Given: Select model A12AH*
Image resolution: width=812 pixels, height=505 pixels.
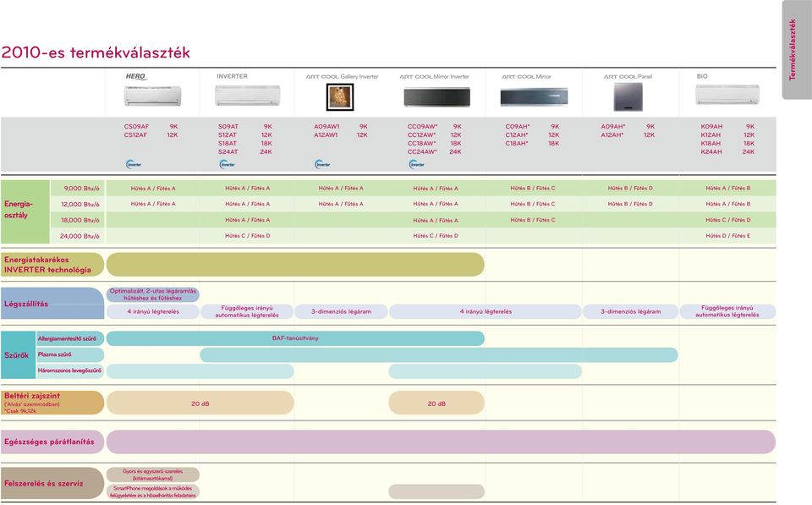Looking at the screenshot, I should [612, 134].
